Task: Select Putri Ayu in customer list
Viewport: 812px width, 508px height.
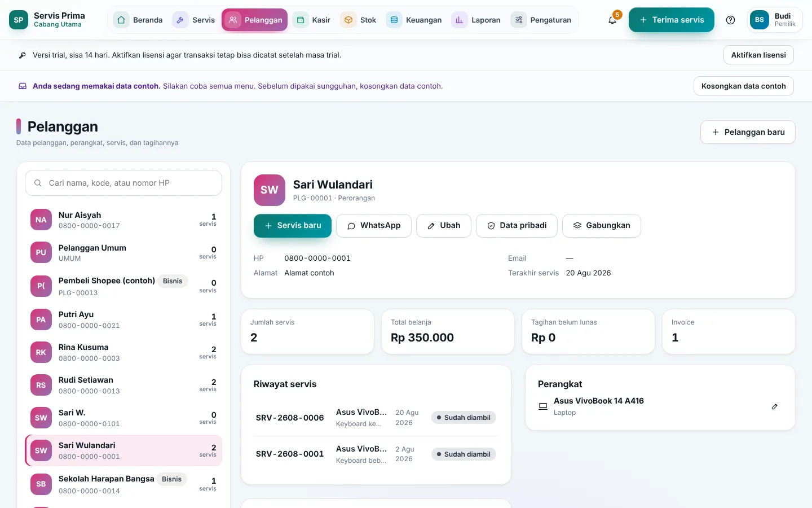Action: tap(123, 319)
